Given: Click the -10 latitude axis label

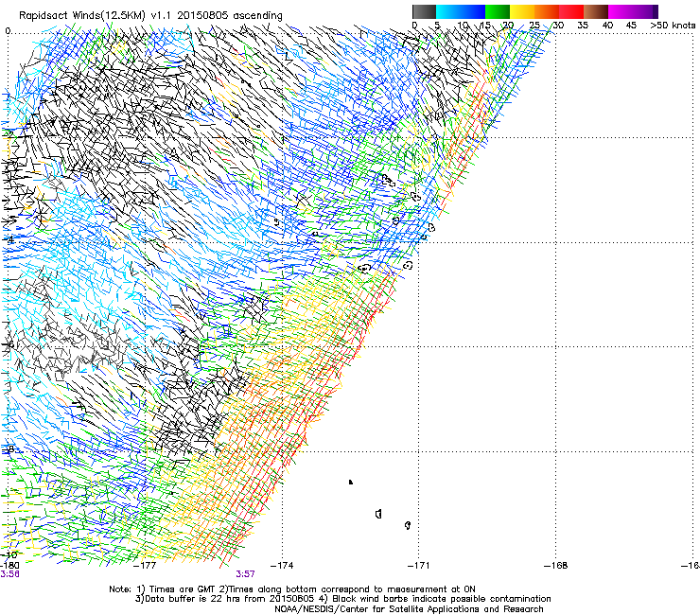Looking at the screenshot, I should tap(9, 554).
